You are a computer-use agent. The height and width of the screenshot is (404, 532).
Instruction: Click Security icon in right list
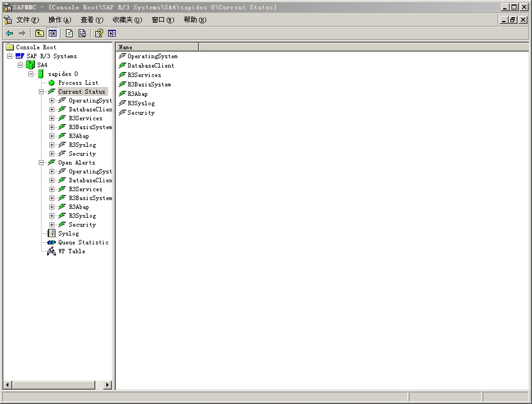coord(122,112)
